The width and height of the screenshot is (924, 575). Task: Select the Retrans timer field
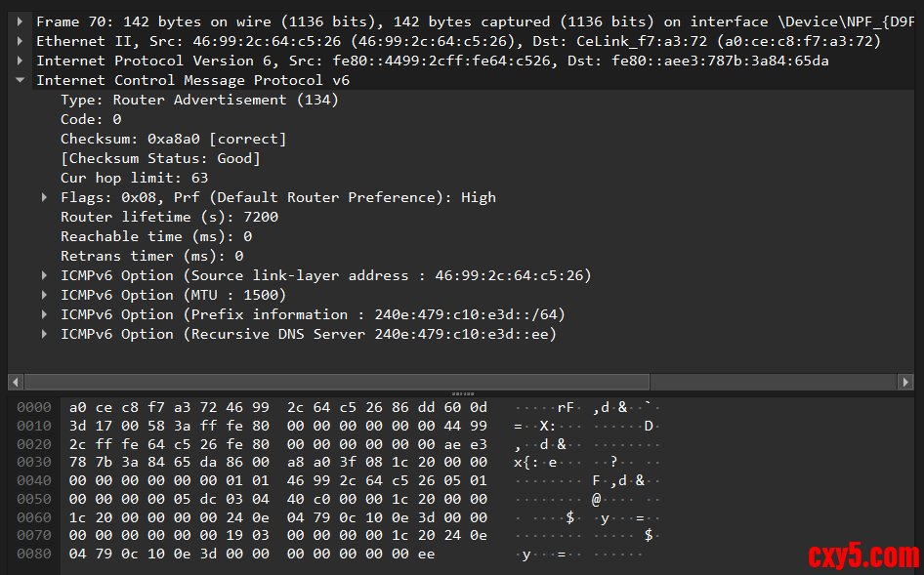coord(151,256)
